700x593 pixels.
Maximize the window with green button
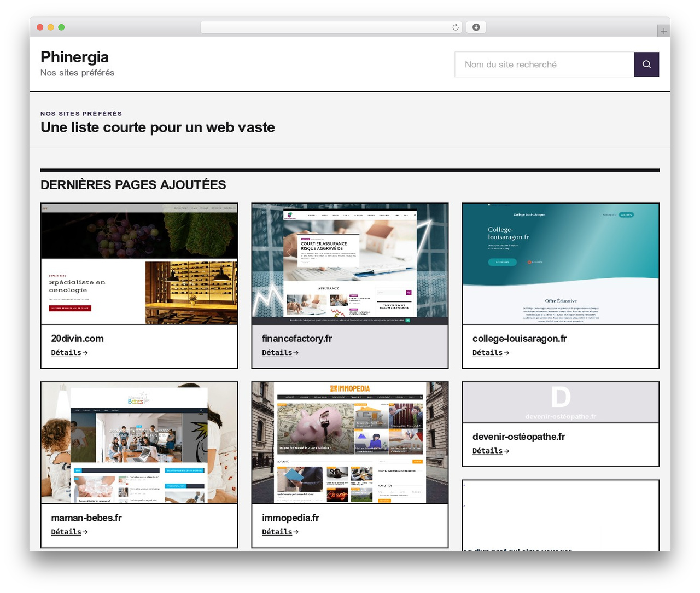click(x=61, y=27)
